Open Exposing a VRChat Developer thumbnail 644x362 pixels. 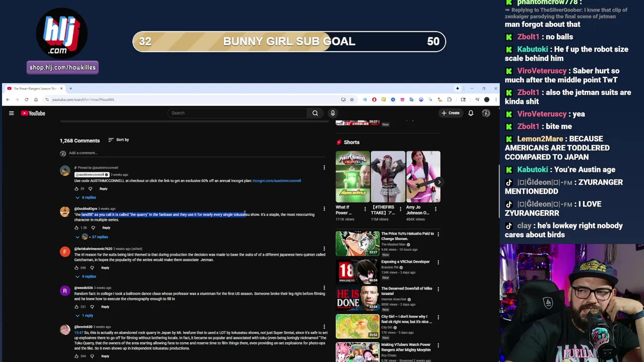[x=358, y=271]
